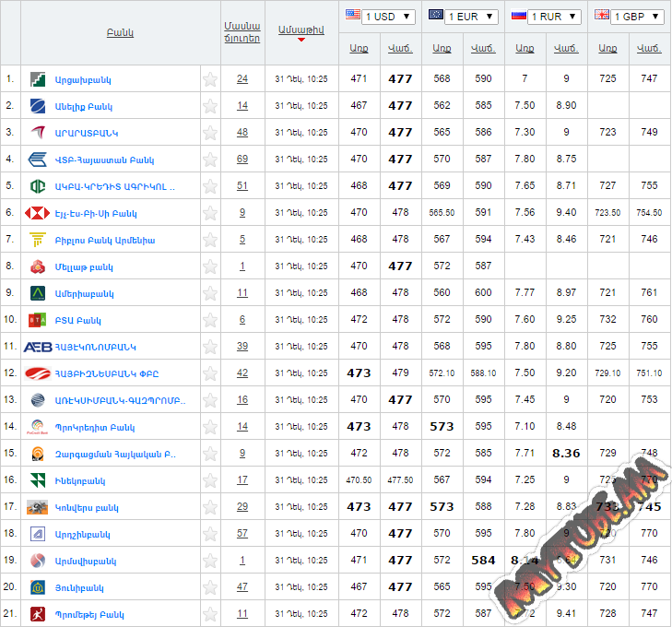Viewport: 672px width, 627px height.
Task: Click the Araratbank logo icon
Action: point(38,133)
